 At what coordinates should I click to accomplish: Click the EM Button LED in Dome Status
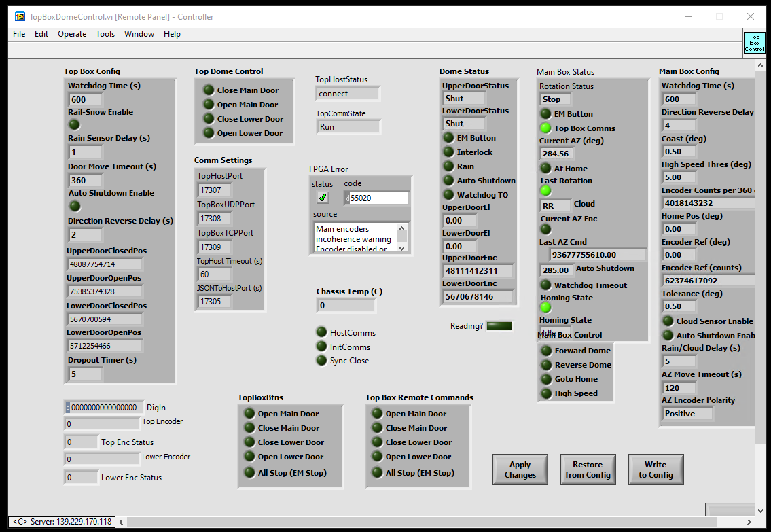[448, 138]
